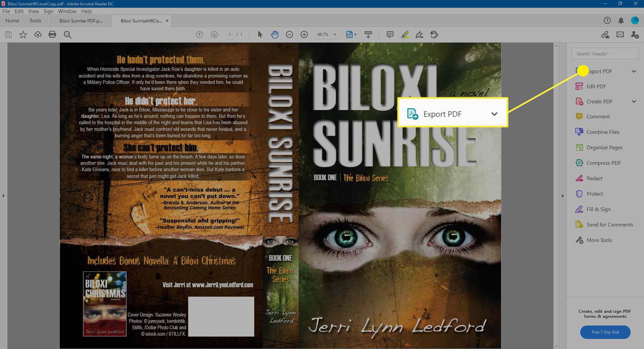Open notifications bell
The width and height of the screenshot is (644, 349).
(x=621, y=20)
